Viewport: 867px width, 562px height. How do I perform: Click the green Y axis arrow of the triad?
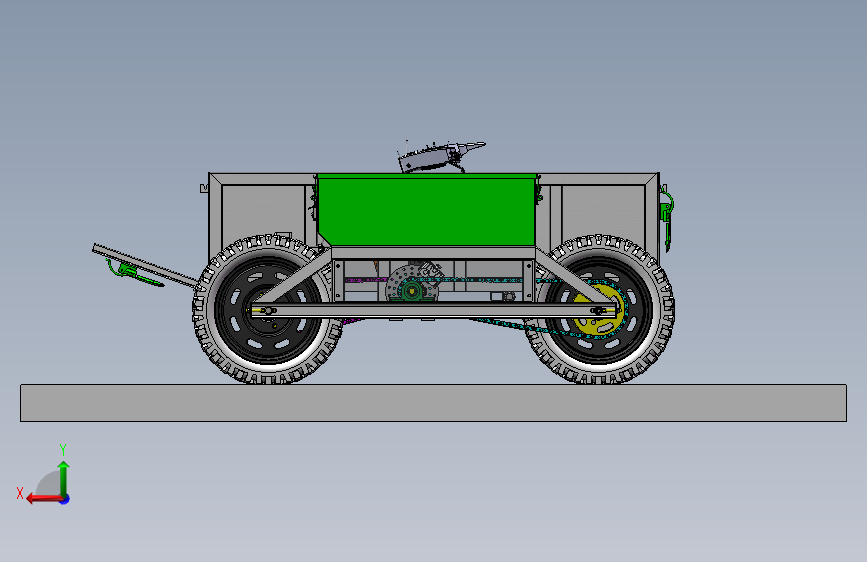coord(64,478)
